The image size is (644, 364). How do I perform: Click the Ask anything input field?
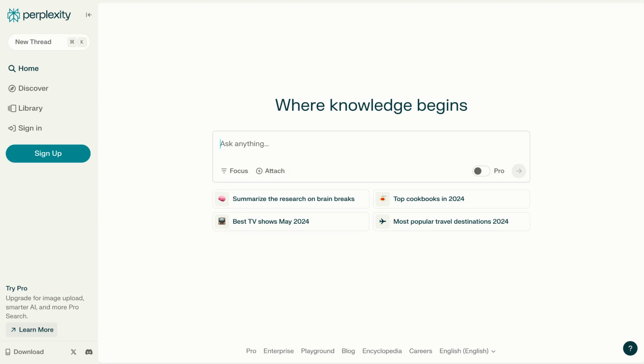tap(370, 144)
